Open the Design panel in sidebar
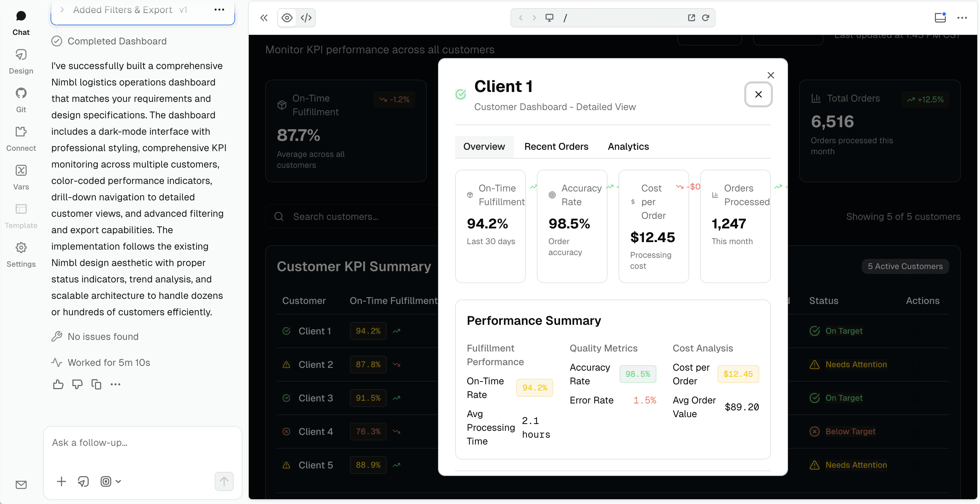Image resolution: width=980 pixels, height=504 pixels. click(x=21, y=61)
